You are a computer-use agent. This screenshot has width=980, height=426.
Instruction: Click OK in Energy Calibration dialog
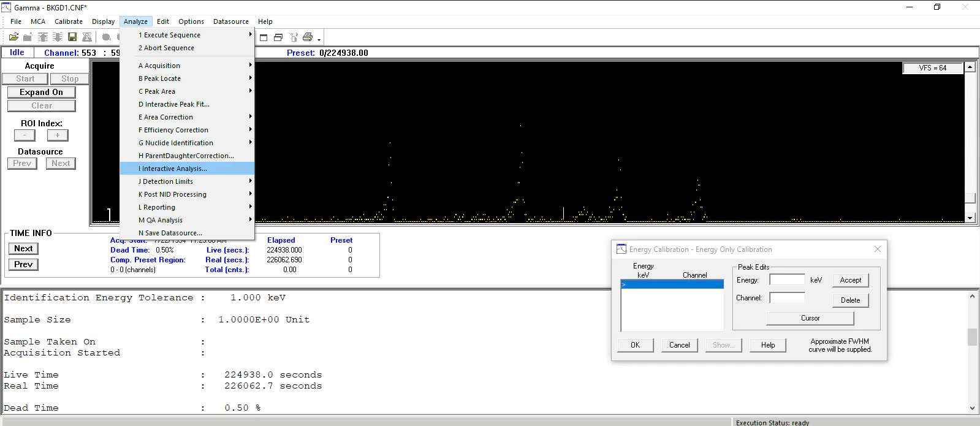[x=635, y=345]
